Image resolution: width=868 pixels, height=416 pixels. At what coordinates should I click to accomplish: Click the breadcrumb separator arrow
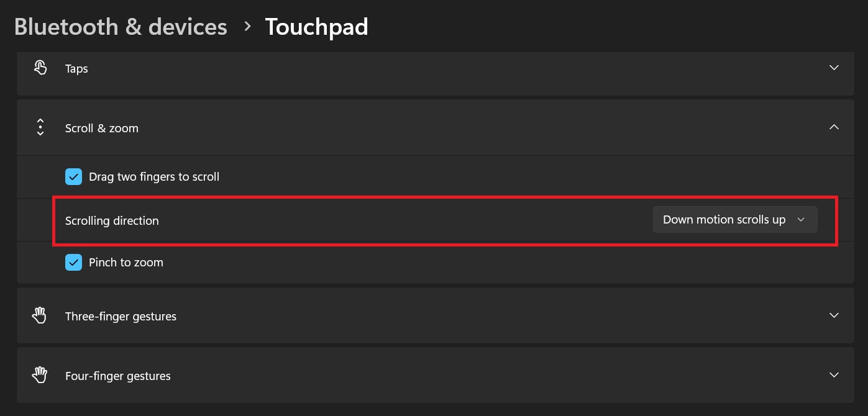point(247,26)
